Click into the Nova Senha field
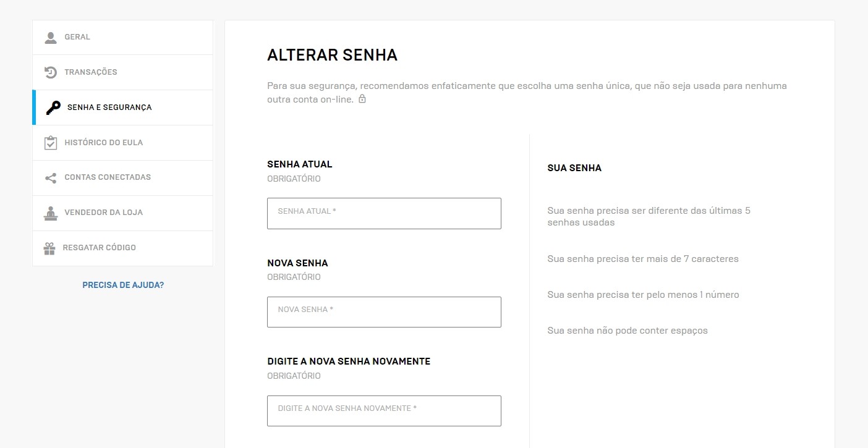The height and width of the screenshot is (448, 868). click(x=384, y=312)
